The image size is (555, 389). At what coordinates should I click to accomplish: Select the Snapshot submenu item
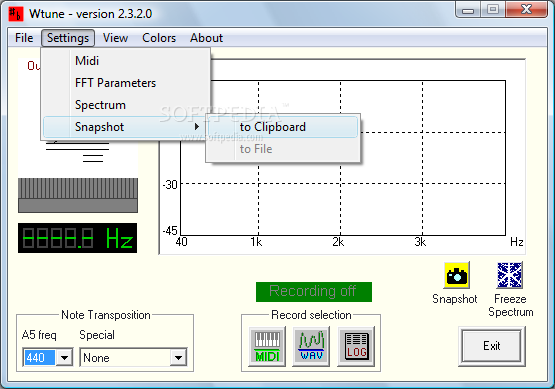[125, 127]
